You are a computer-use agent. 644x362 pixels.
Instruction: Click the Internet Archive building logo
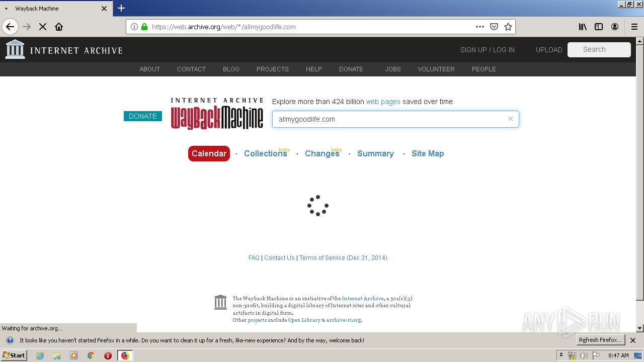click(x=15, y=49)
